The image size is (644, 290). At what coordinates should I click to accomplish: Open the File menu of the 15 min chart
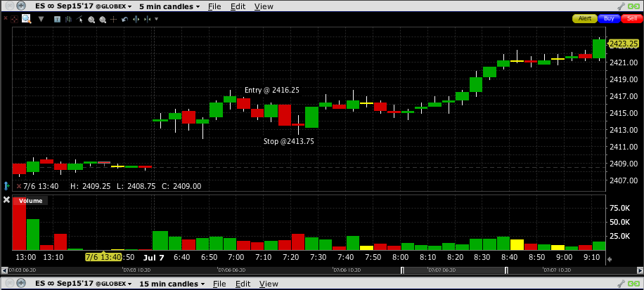[219, 284]
